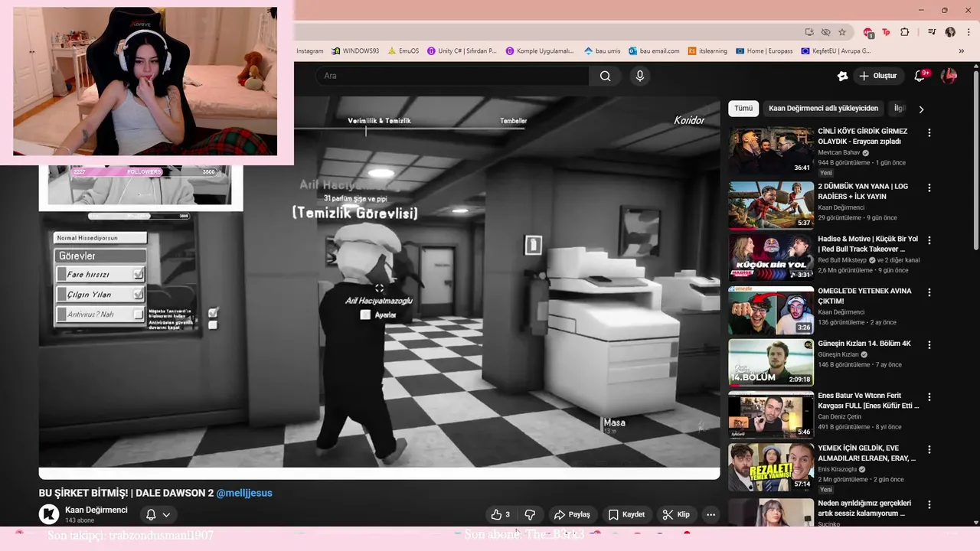Open the 2 DÜMBÜK YAN YANA thumbnail

pyautogui.click(x=771, y=205)
